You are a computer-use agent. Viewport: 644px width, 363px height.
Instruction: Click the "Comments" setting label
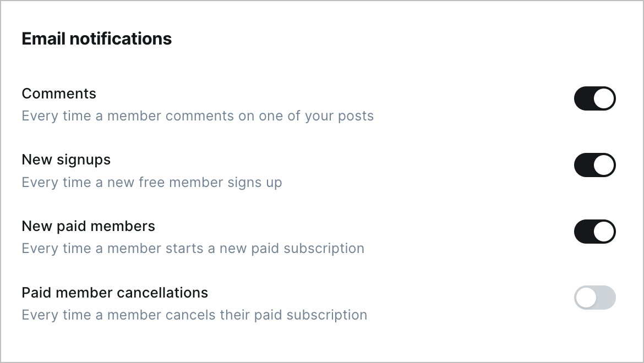coord(59,94)
